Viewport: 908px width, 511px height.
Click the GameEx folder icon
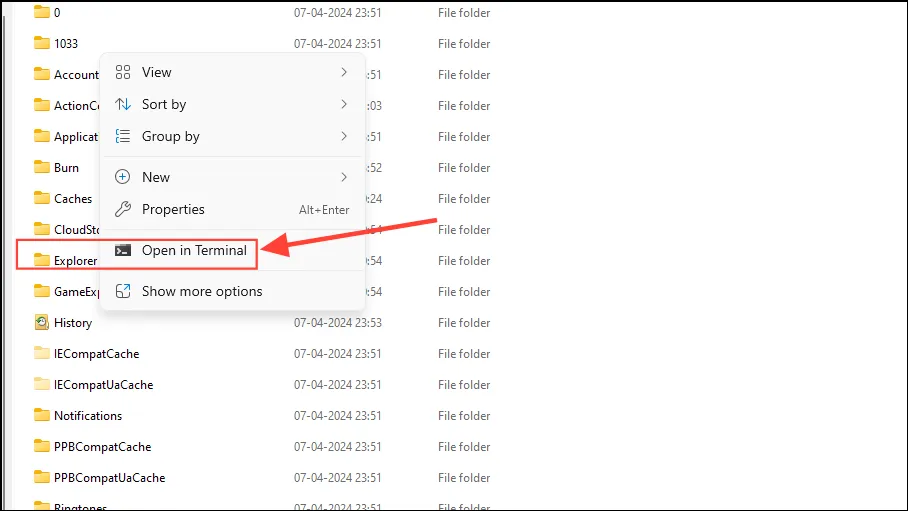pyautogui.click(x=42, y=291)
